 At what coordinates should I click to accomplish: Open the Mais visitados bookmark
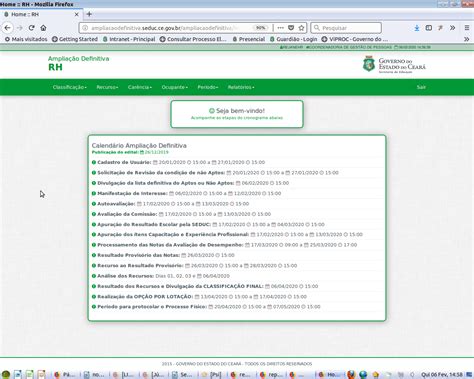coord(26,39)
